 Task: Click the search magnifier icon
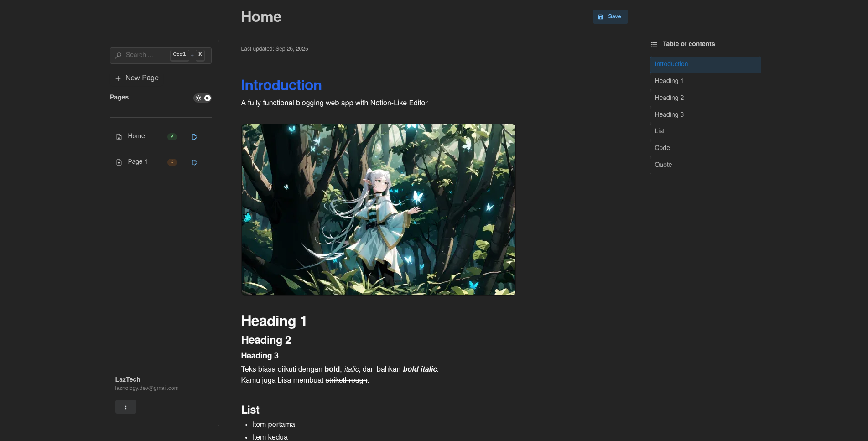pyautogui.click(x=118, y=55)
